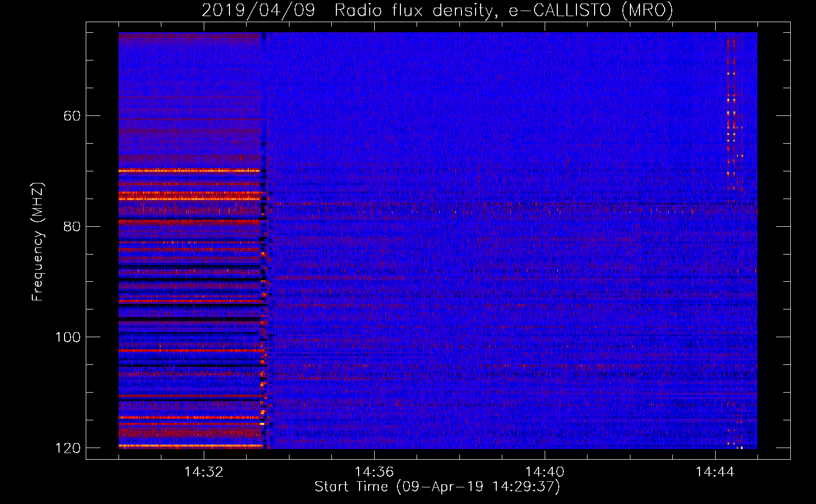Click the 14:40 time tick label
Image resolution: width=816 pixels, height=504 pixels.
[x=545, y=472]
